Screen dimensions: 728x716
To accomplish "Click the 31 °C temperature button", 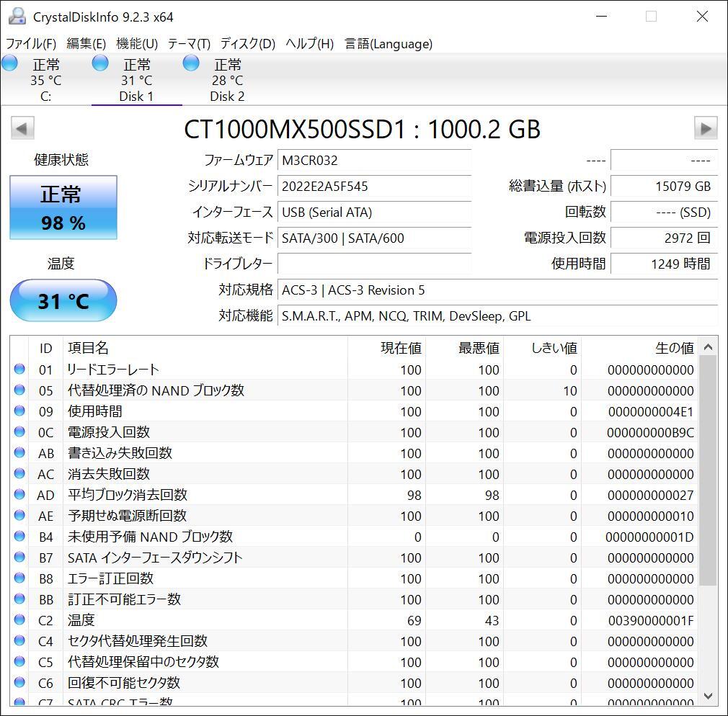I will 63,300.
